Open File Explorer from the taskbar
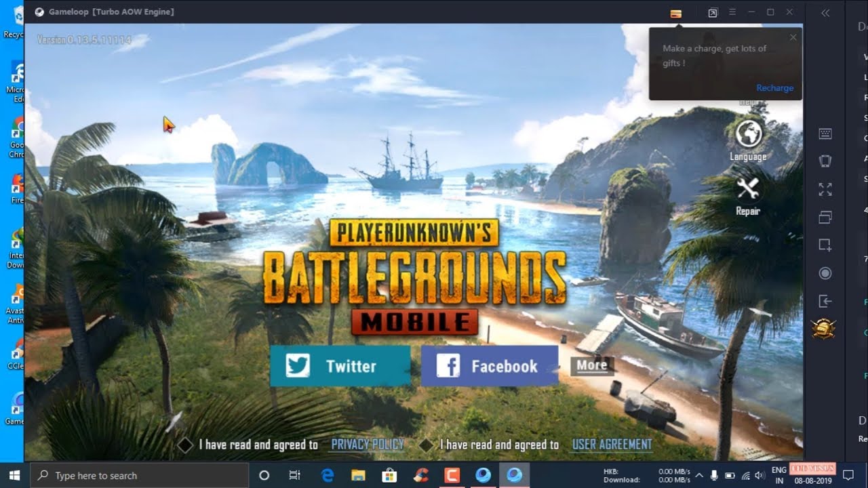 pos(359,475)
